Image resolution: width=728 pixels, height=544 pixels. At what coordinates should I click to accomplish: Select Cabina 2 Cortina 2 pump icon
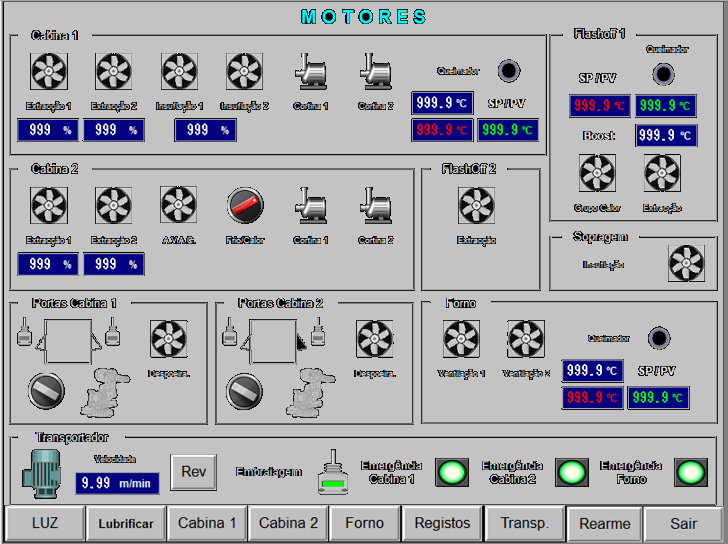pos(376,206)
